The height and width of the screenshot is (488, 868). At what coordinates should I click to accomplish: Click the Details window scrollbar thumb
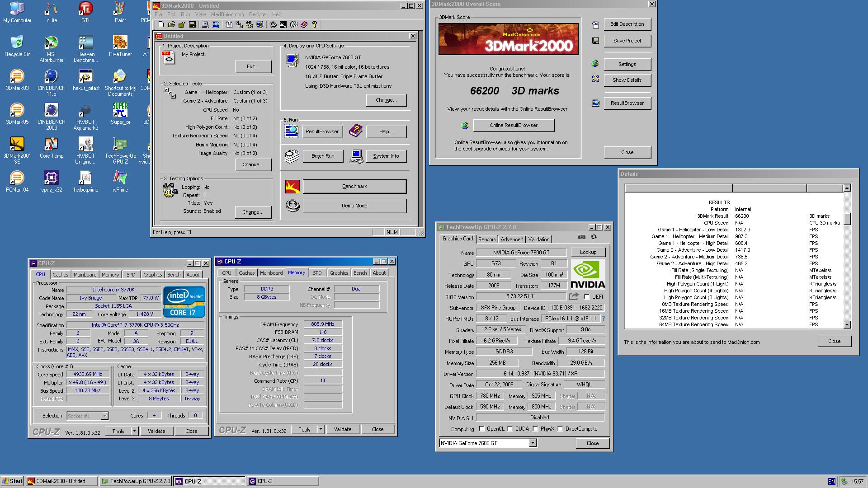(x=847, y=219)
